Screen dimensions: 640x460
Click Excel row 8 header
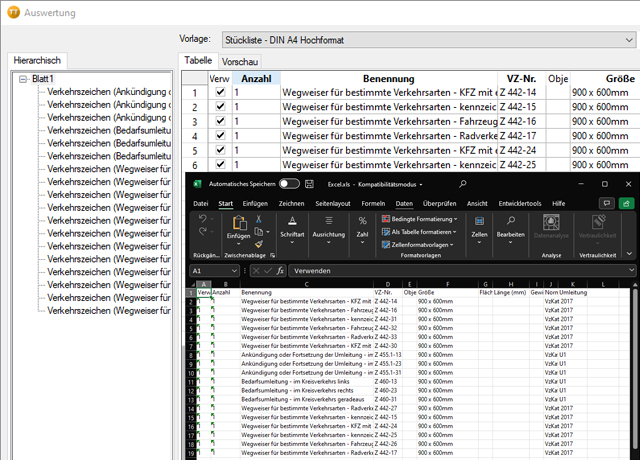tap(191, 355)
